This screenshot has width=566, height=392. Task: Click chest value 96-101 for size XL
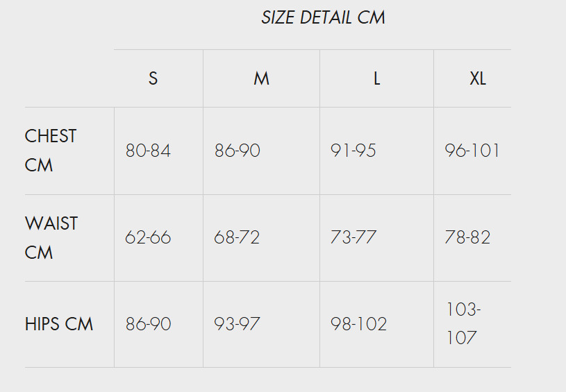point(472,151)
